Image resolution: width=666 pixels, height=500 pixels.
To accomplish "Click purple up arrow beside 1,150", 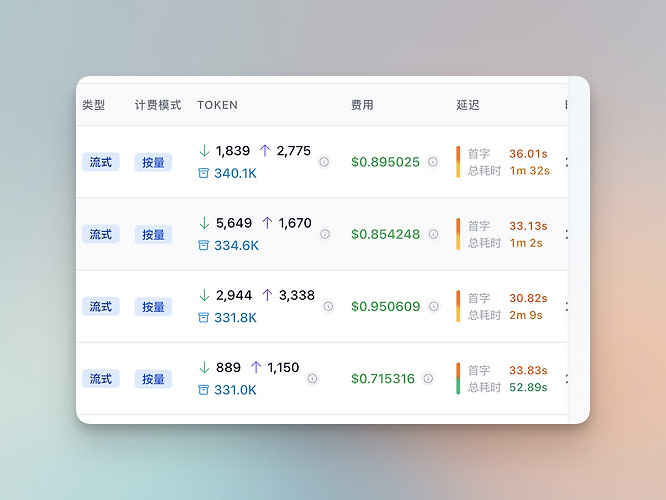I will [256, 367].
